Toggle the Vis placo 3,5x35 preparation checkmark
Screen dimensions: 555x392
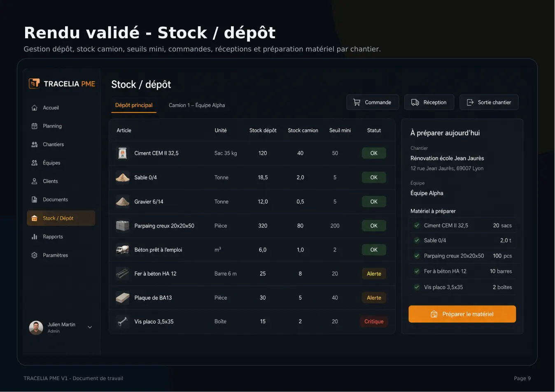(x=417, y=287)
